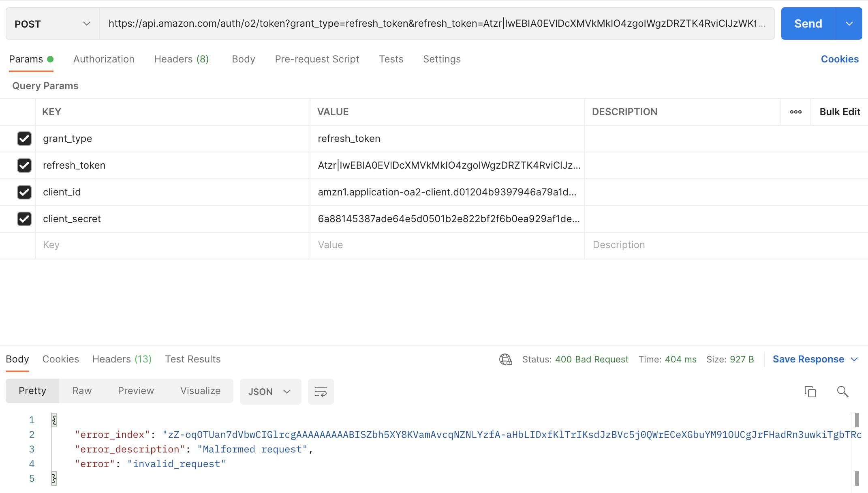The height and width of the screenshot is (493, 868).
Task: Open the Cookies manager
Action: [x=840, y=59]
